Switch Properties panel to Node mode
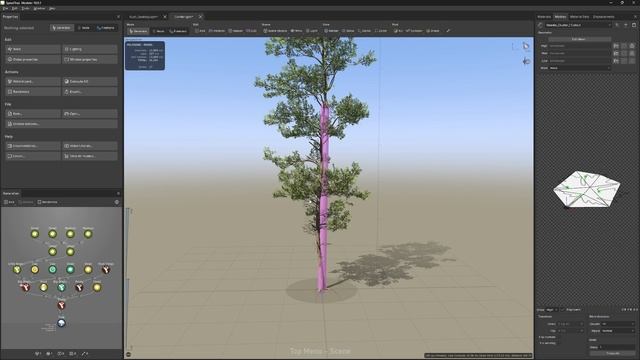 click(x=84, y=28)
